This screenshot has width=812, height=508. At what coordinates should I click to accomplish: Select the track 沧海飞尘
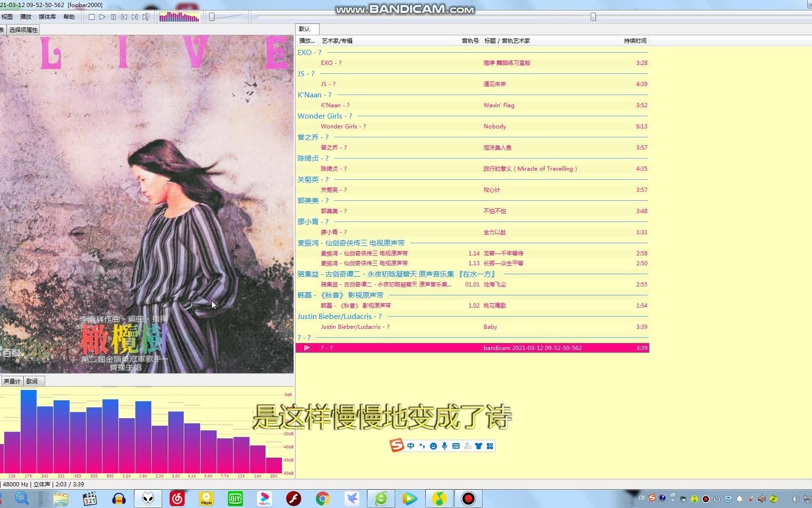pyautogui.click(x=472, y=285)
